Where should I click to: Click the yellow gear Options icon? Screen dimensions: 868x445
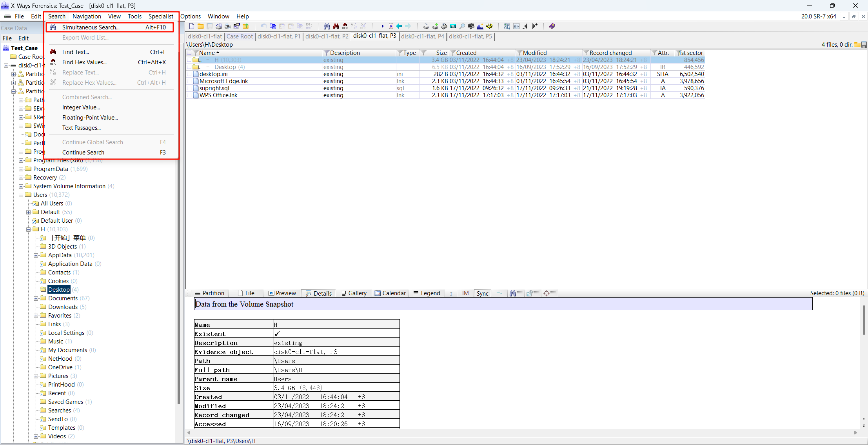(489, 26)
